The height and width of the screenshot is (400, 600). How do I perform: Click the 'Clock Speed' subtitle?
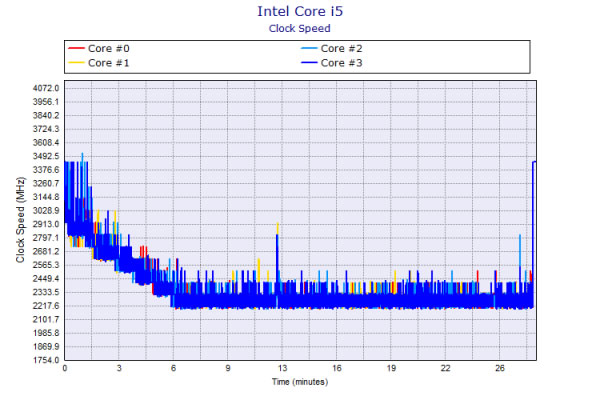(300, 29)
